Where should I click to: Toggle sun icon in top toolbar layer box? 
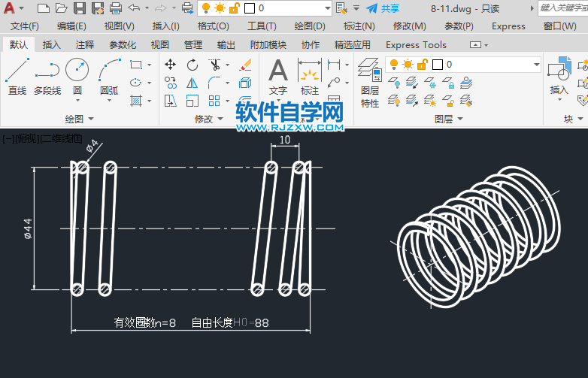(x=220, y=8)
